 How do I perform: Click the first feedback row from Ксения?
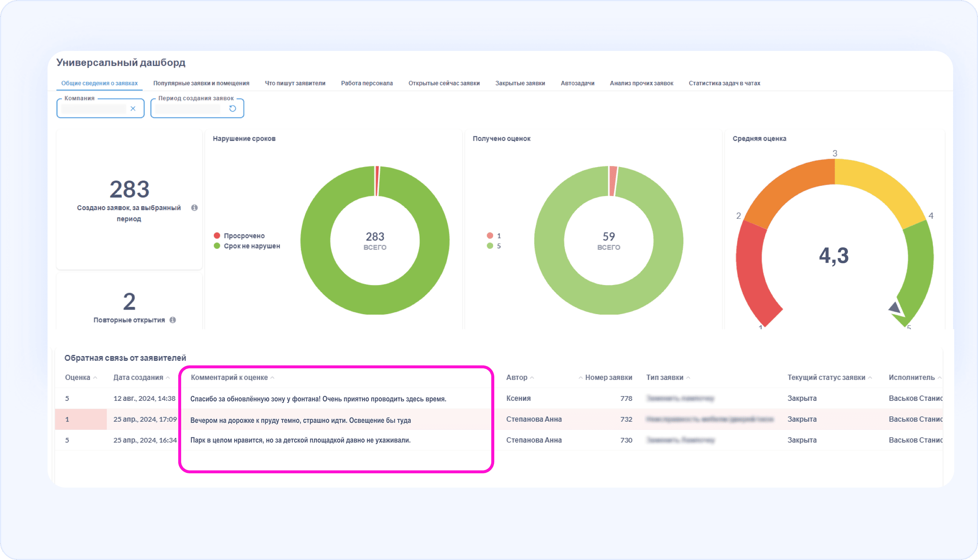[518, 399]
